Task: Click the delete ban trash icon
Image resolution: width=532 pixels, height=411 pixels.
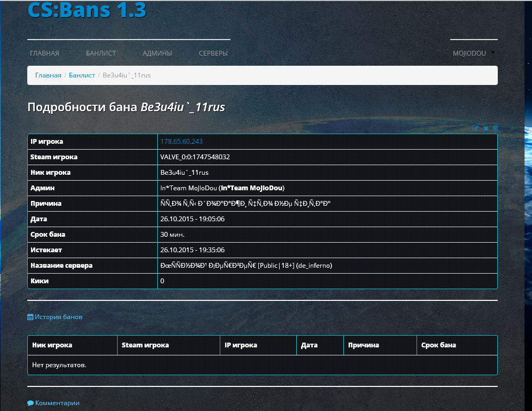Action: pyautogui.click(x=495, y=128)
